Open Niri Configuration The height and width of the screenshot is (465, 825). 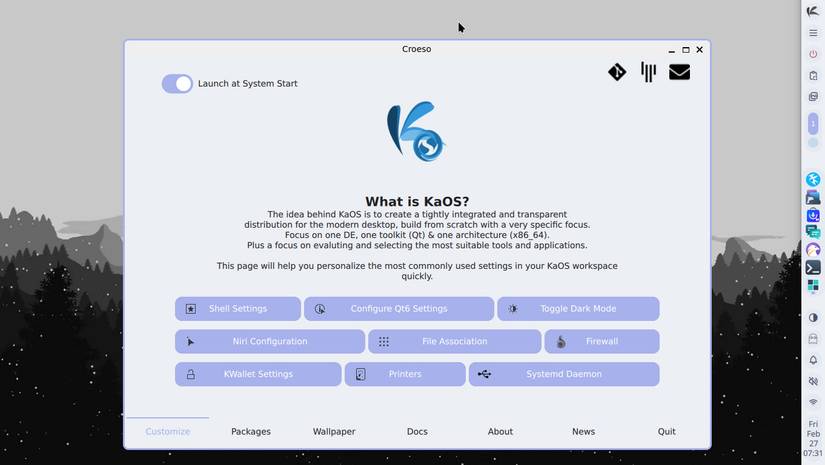(270, 341)
